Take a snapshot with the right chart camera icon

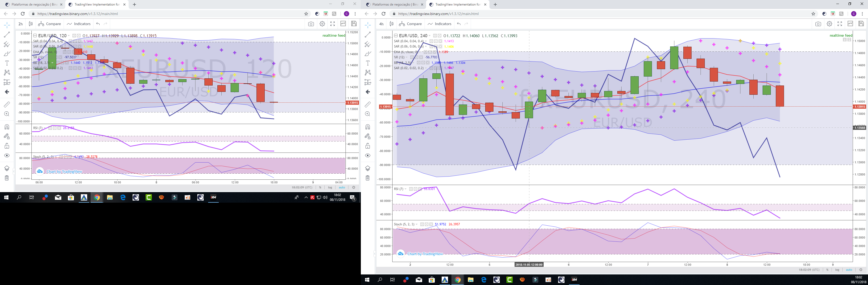coord(818,24)
